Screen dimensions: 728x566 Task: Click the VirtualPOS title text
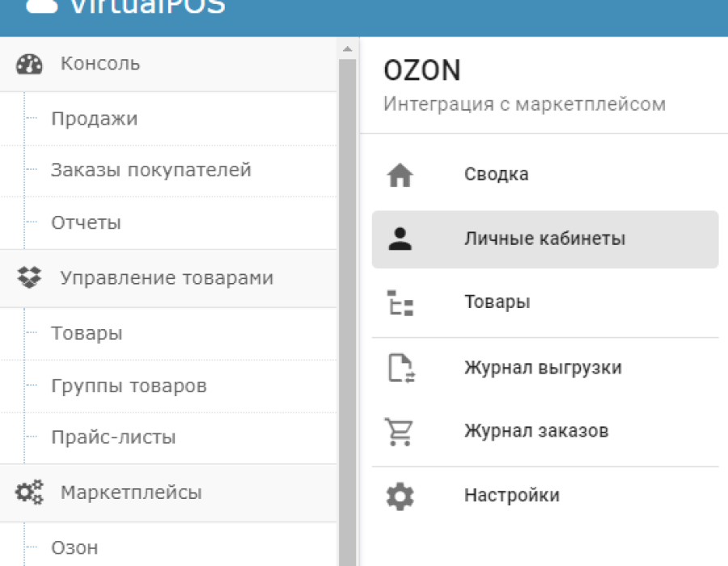(x=148, y=6)
